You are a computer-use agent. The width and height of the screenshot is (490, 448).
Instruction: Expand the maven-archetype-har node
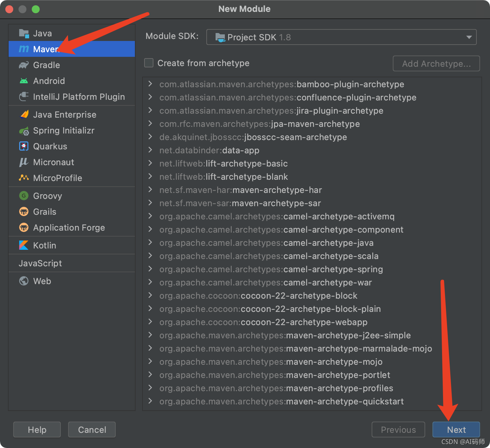point(150,190)
